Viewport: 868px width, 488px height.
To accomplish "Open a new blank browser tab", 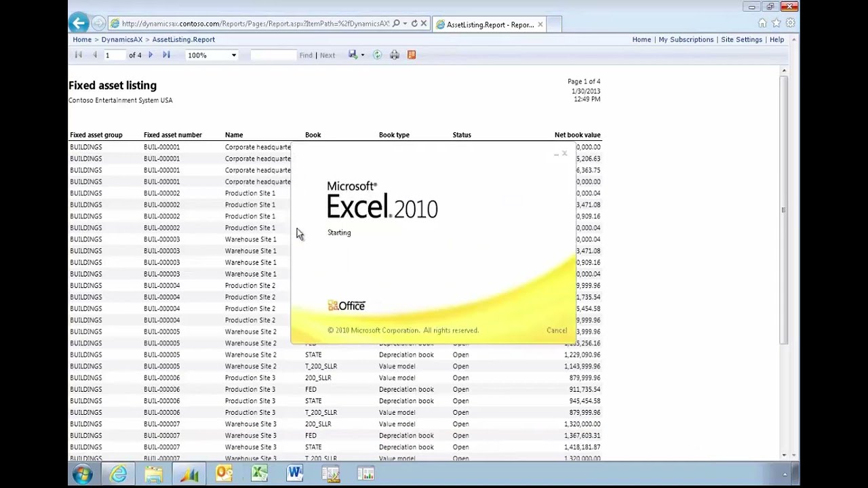I will [554, 24].
